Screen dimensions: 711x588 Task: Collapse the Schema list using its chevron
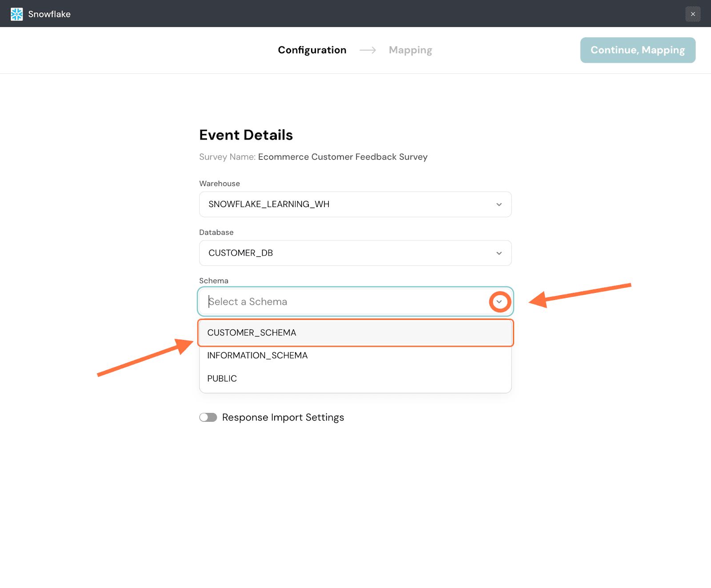pyautogui.click(x=499, y=302)
